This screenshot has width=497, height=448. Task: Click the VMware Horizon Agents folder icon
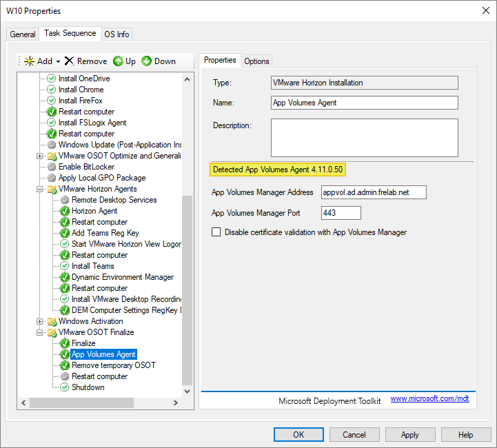tap(52, 189)
